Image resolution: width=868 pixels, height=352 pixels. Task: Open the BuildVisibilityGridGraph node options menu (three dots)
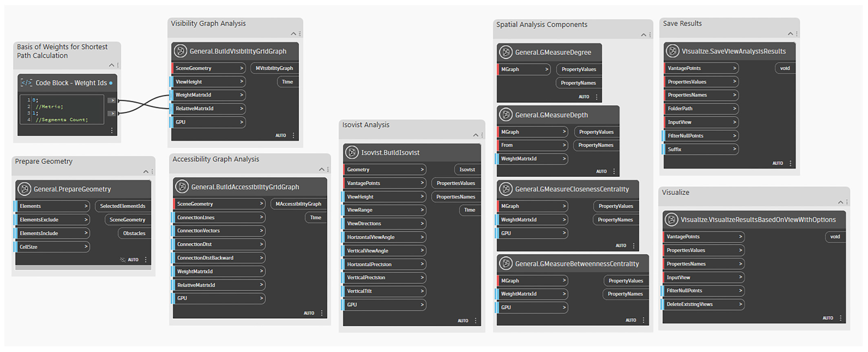point(294,135)
